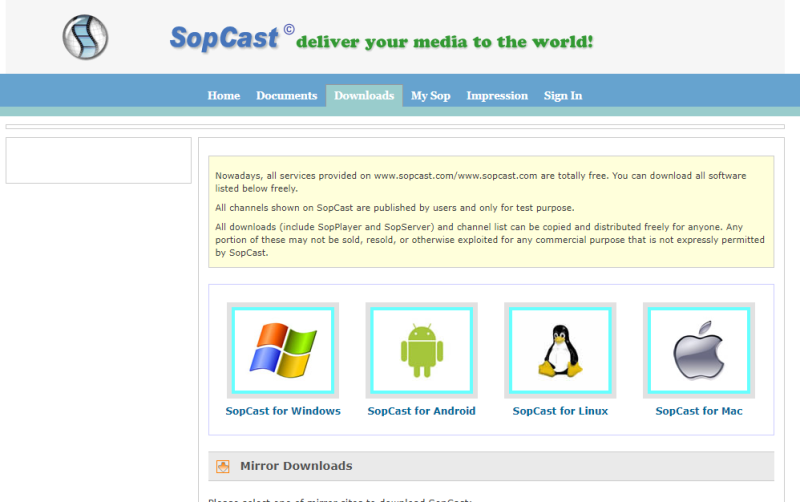Click the 'All channels shown on SopCast' sentence

[x=394, y=208]
